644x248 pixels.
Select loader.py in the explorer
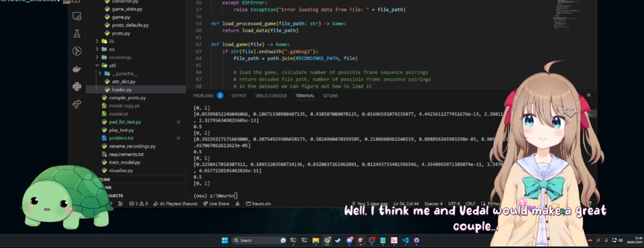pos(122,90)
